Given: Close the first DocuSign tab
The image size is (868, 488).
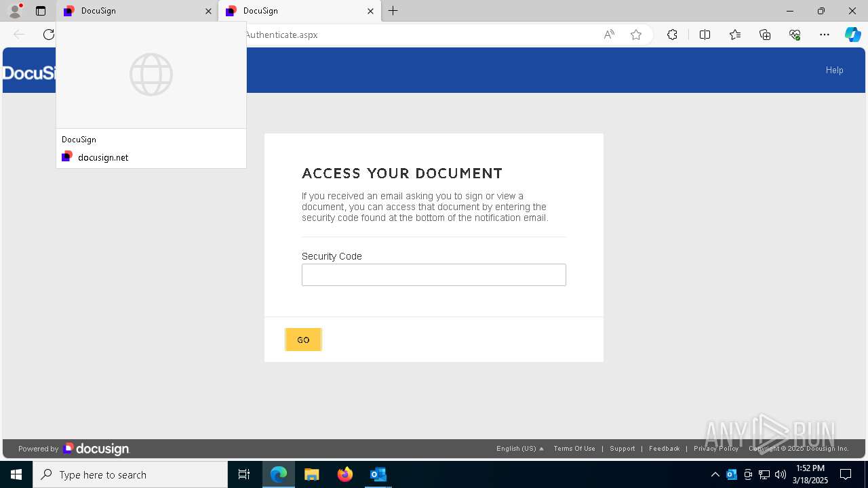Looking at the screenshot, I should [x=208, y=11].
